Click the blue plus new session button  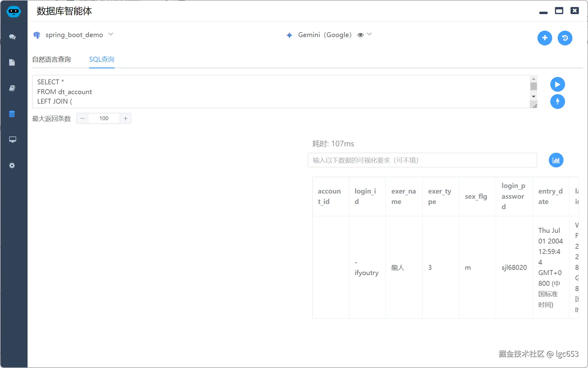[545, 38]
